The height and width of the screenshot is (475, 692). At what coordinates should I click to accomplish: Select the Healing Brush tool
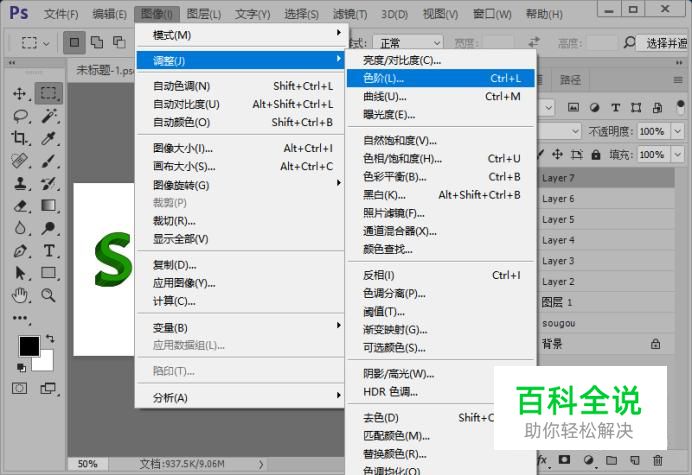19,161
